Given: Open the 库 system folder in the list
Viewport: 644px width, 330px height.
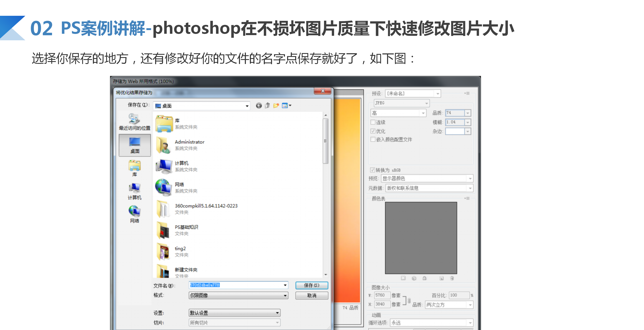Looking at the screenshot, I should tap(176, 124).
